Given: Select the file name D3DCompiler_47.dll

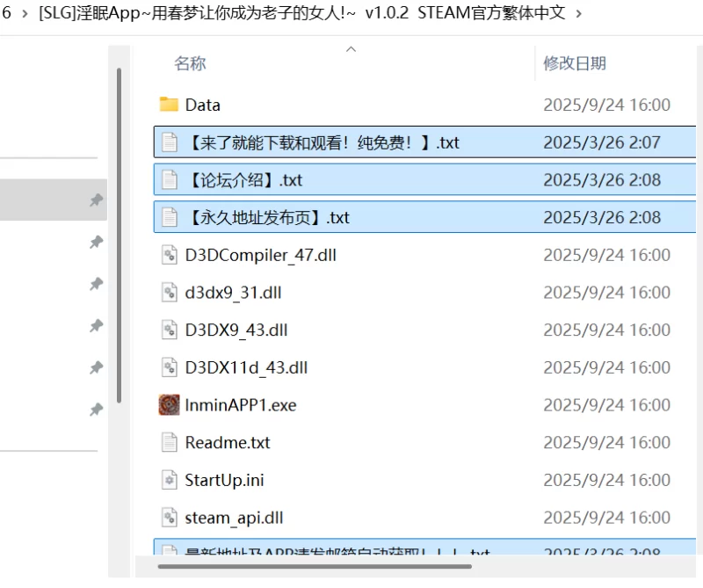Looking at the screenshot, I should point(260,255).
